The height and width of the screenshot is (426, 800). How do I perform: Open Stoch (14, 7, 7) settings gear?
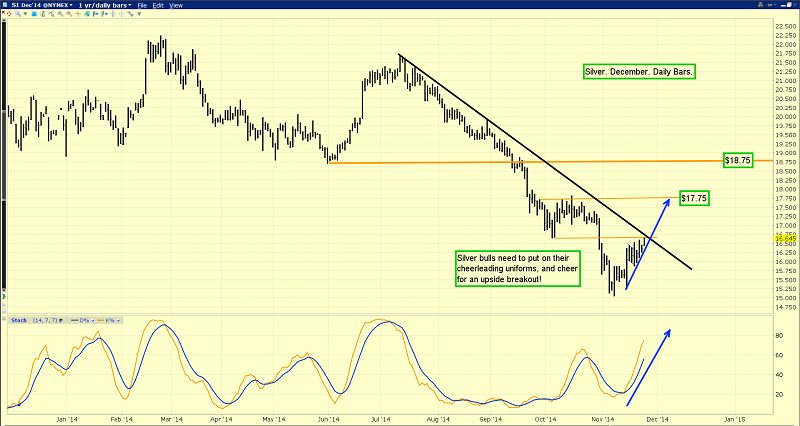click(61, 320)
